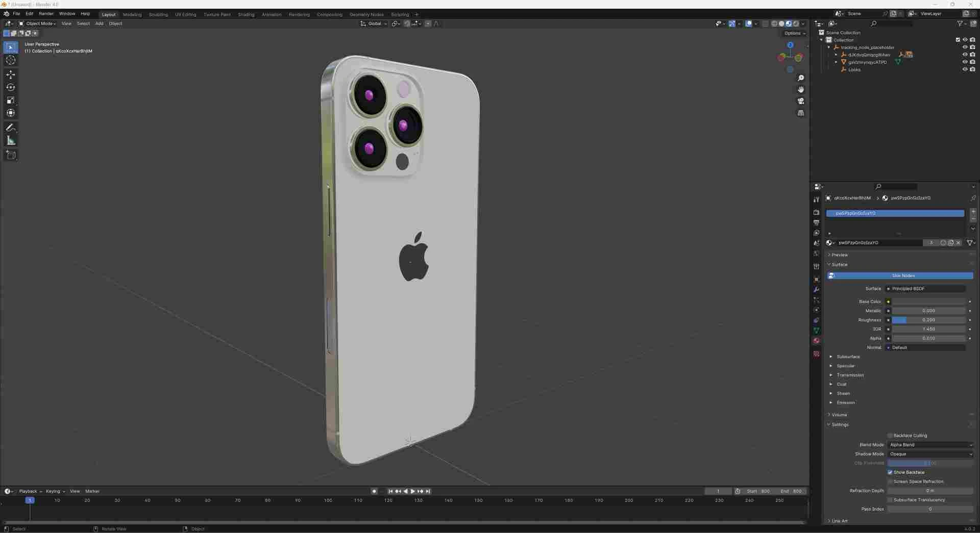Select the Measure tool
This screenshot has height=533, width=980.
tap(11, 140)
